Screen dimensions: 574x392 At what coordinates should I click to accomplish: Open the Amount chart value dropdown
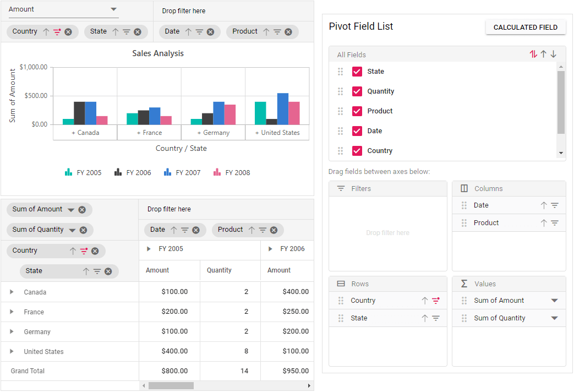[x=113, y=9]
